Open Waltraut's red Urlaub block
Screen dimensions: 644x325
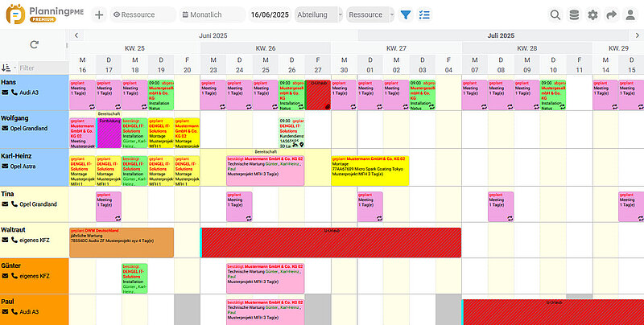pyautogui.click(x=331, y=242)
